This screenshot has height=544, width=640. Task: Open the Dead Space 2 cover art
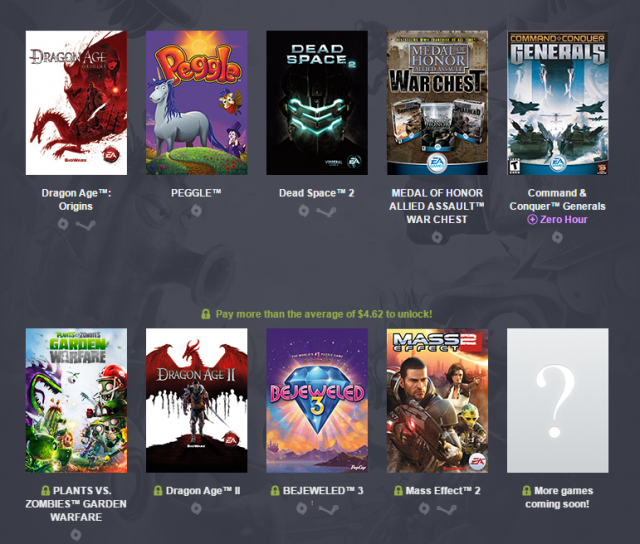(317, 103)
